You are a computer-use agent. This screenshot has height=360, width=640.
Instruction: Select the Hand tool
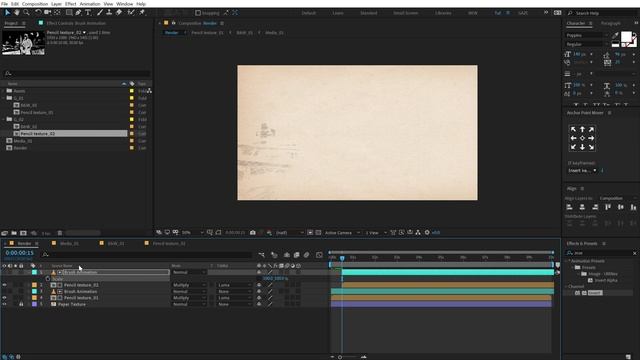[x=17, y=13]
